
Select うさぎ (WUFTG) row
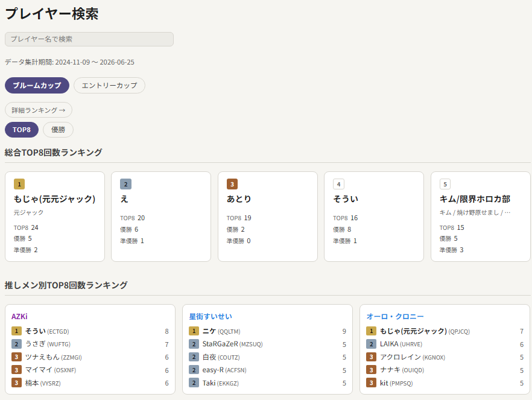[90, 344]
